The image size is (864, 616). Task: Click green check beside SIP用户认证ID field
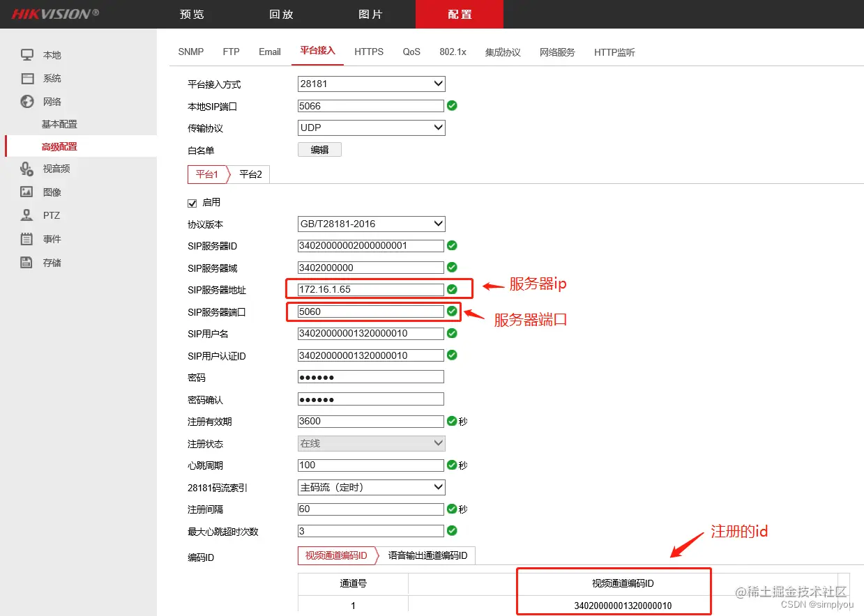pos(452,355)
